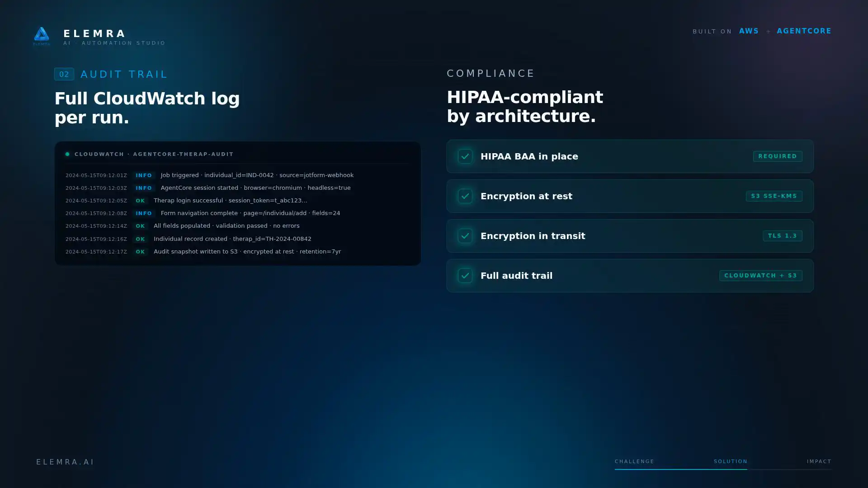Select the AgentCore session started log line
This screenshot has width=868, height=488.
237,188
